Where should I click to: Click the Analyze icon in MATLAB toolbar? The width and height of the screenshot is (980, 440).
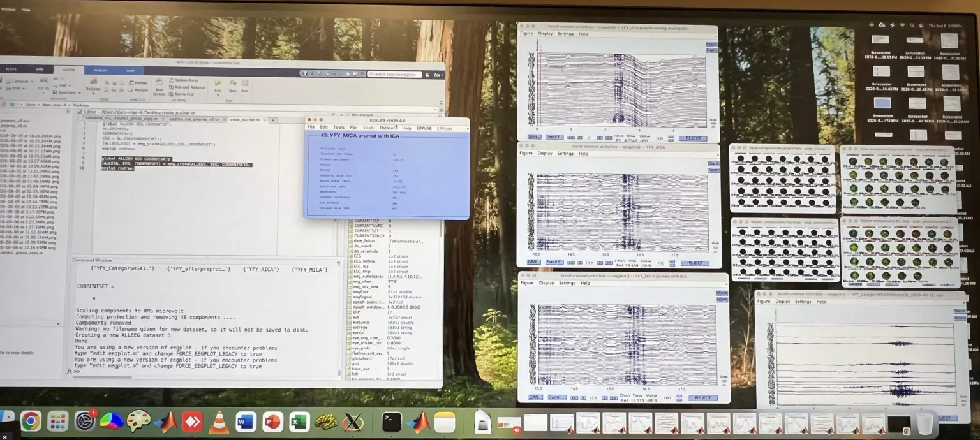point(138,90)
